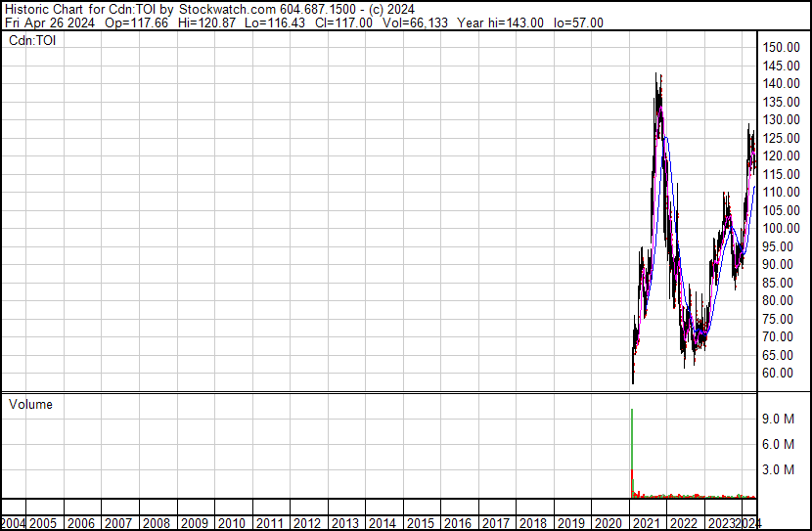Click the 95.00 price axis label

[x=778, y=246]
